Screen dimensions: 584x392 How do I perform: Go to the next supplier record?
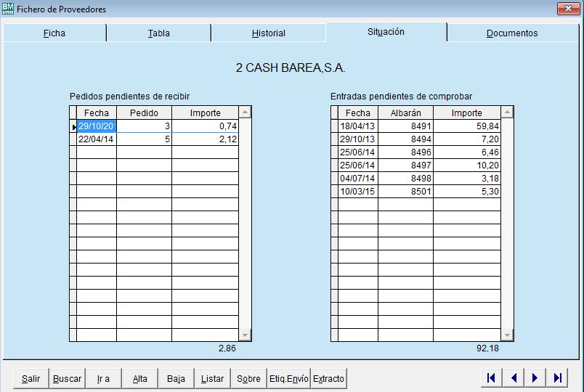point(535,377)
